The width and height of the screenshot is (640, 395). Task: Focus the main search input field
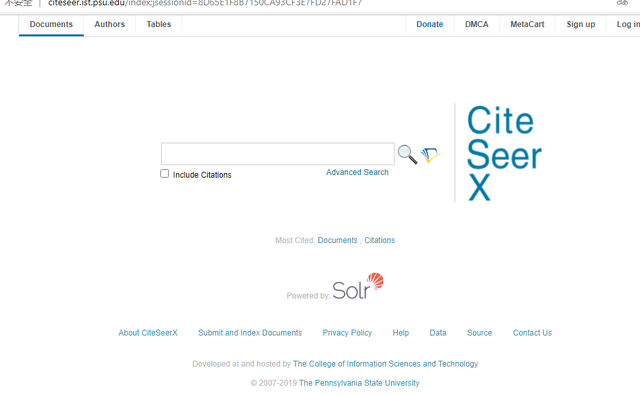[278, 154]
